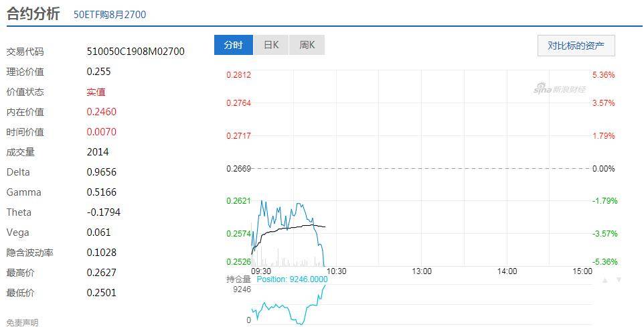Click the 持仓量 label under the chart
Image resolution: width=644 pixels, height=327 pixels.
tap(238, 279)
